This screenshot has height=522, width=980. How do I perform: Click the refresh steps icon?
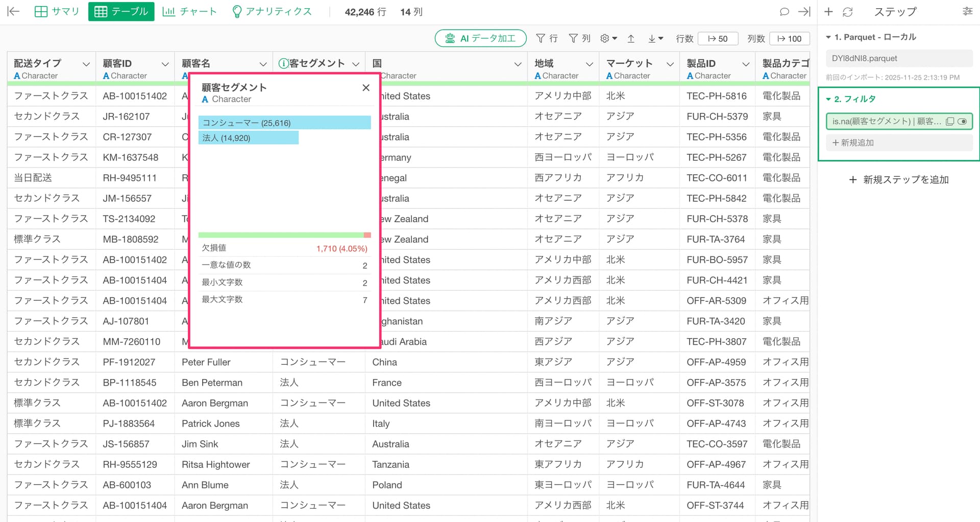pyautogui.click(x=848, y=12)
